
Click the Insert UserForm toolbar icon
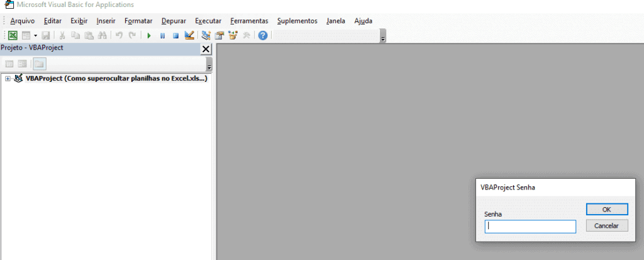point(26,35)
